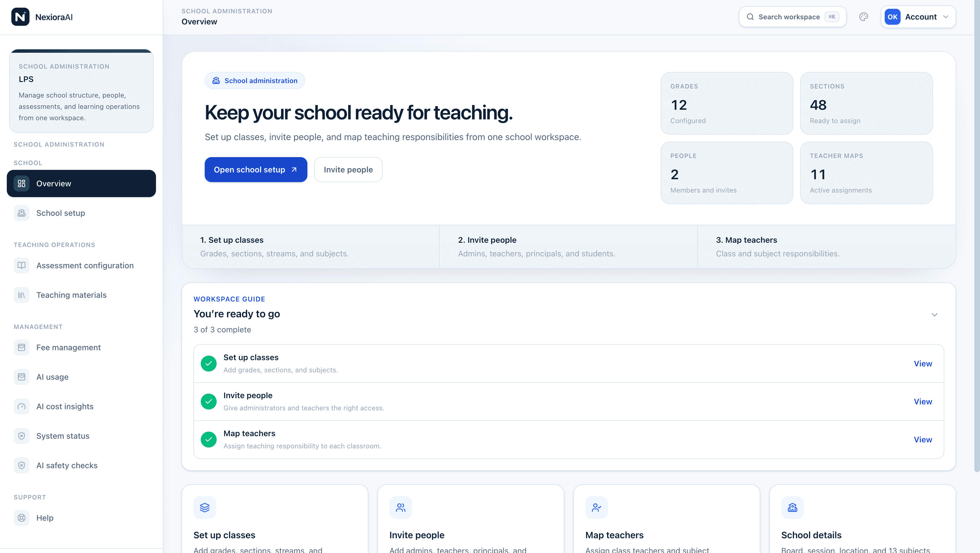Click the Help lifebuoy icon
The width and height of the screenshot is (980, 553).
[22, 518]
